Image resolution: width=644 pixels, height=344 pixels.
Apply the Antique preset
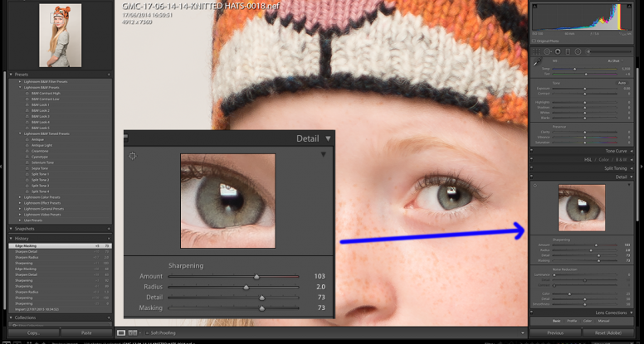pos(37,139)
